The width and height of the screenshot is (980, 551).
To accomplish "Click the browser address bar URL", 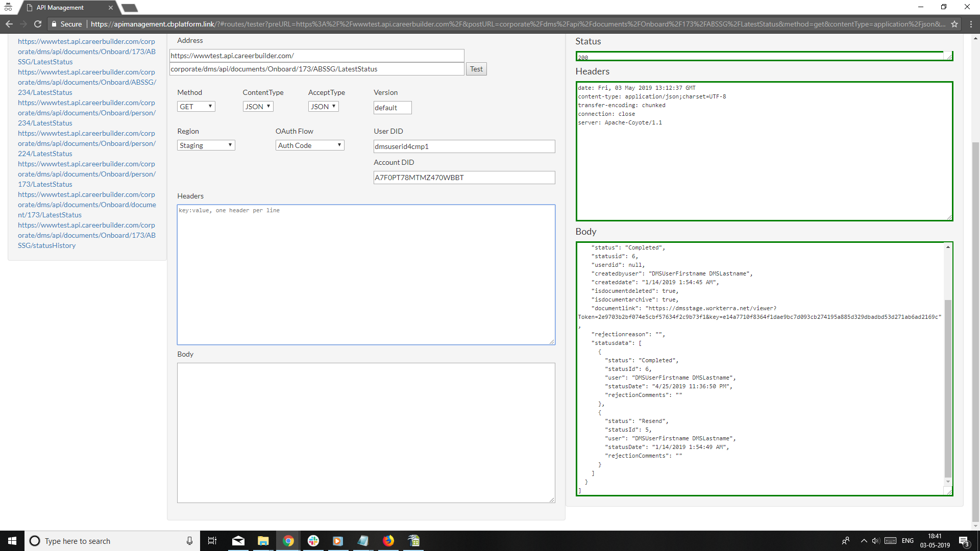I will pyautogui.click(x=518, y=24).
